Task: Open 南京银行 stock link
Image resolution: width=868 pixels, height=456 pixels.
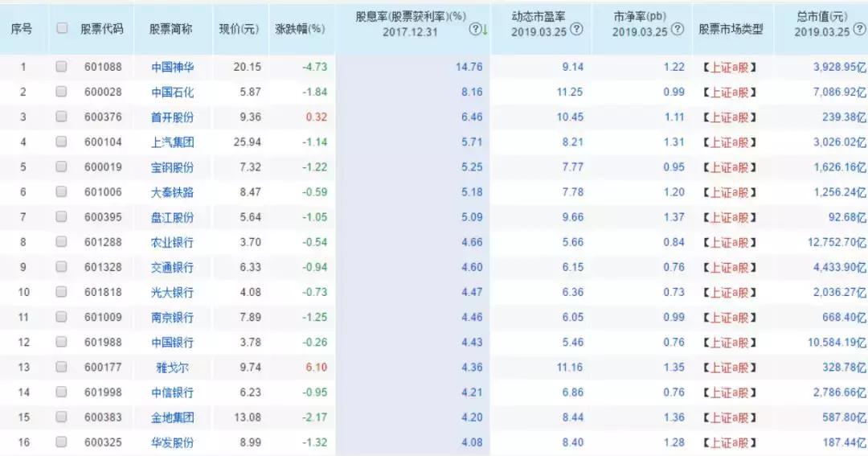Action: (x=172, y=318)
